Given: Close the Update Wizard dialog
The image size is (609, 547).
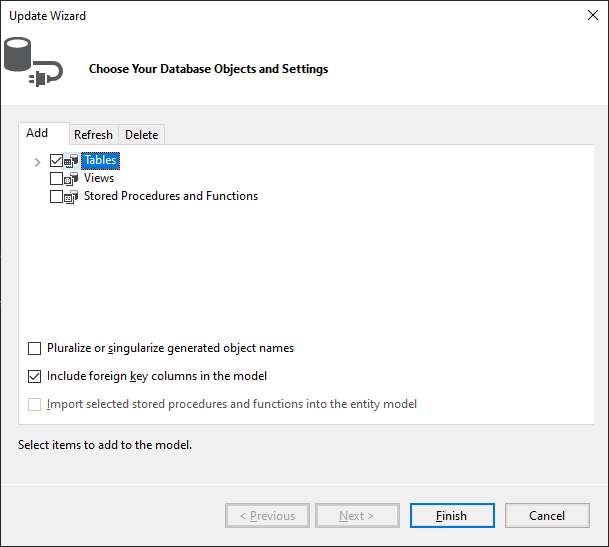Looking at the screenshot, I should tap(593, 16).
